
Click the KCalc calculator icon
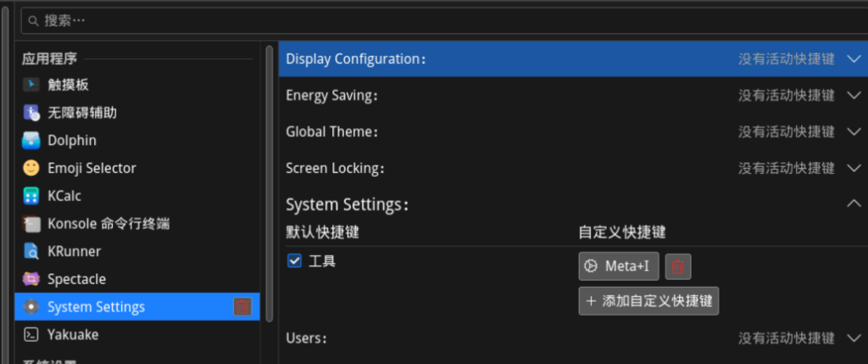31,195
